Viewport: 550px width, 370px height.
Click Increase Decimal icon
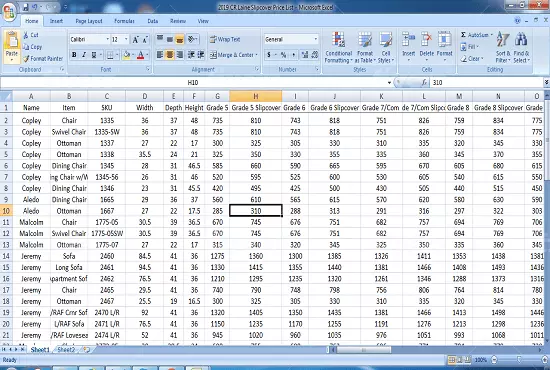point(304,55)
